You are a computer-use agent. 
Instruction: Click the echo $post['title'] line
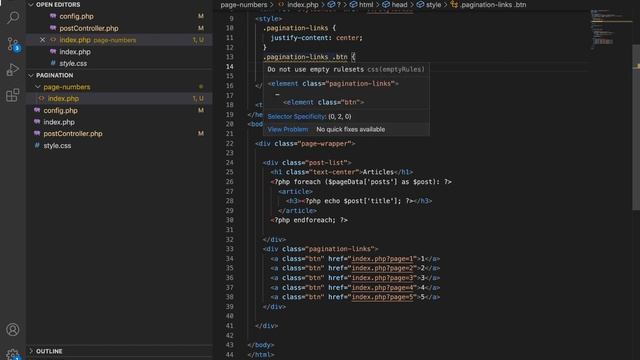pos(359,201)
